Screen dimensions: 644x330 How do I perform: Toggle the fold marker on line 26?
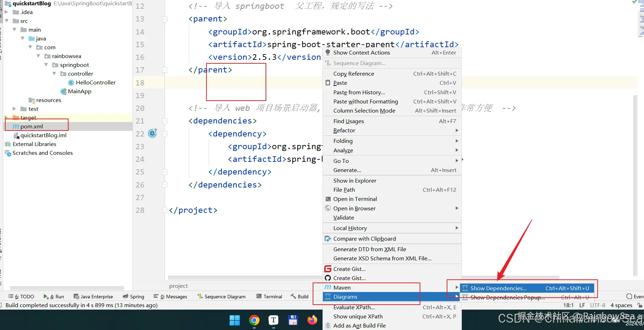pos(165,185)
